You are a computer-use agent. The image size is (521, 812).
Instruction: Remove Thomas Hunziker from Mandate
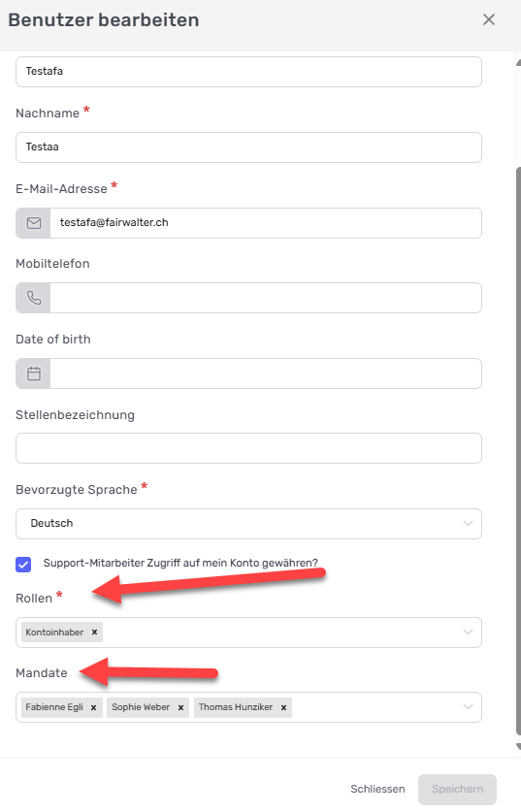coord(283,707)
